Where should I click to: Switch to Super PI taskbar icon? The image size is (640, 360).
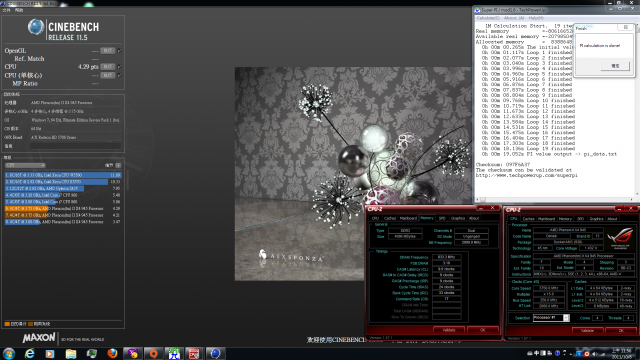[x=174, y=353]
